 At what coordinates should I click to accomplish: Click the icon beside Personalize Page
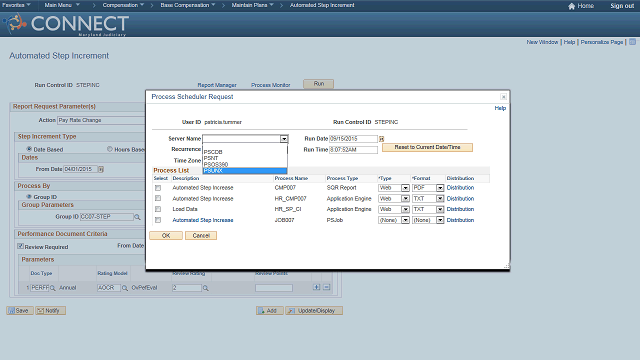pyautogui.click(x=632, y=42)
